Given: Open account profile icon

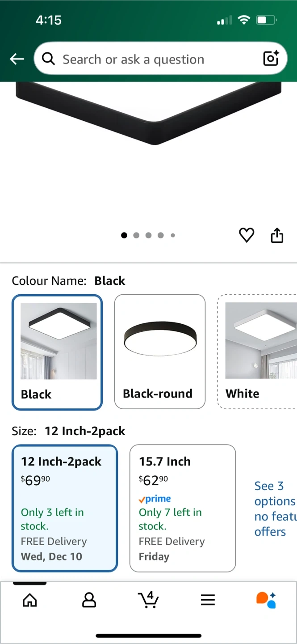Looking at the screenshot, I should (89, 600).
